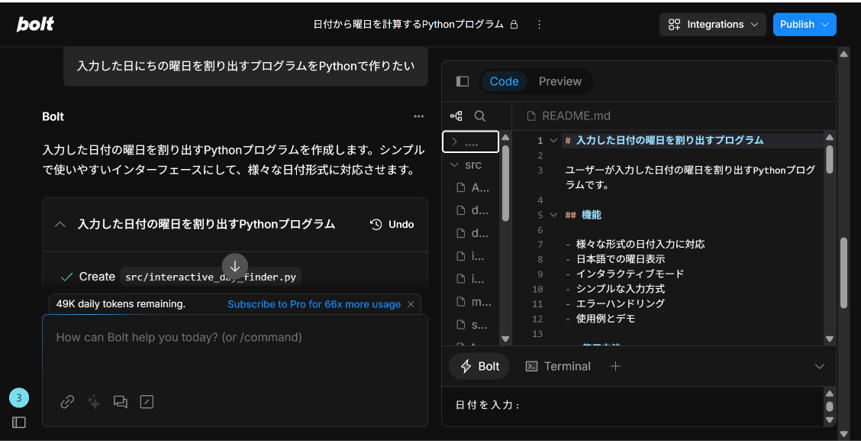Viewport: 861px width, 441px height.
Task: Click the 機能 heading text on line 5
Action: (591, 215)
